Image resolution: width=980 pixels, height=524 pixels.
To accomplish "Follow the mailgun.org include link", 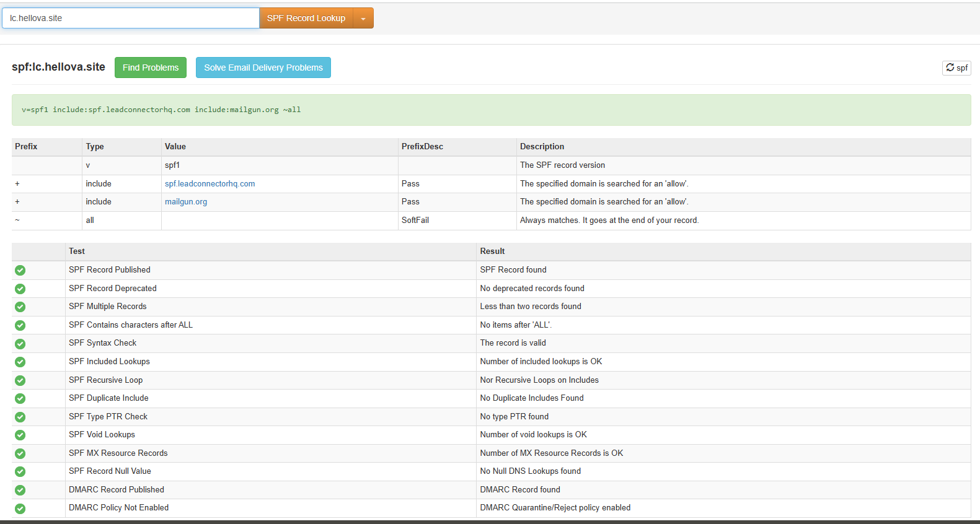I will 186,202.
